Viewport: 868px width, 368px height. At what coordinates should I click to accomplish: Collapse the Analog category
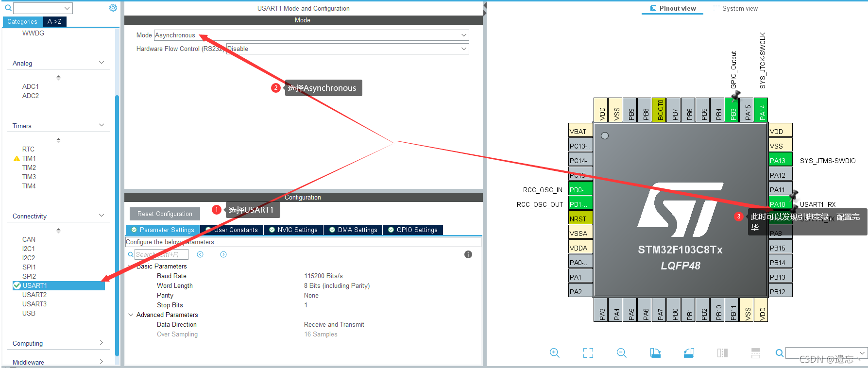pos(102,63)
